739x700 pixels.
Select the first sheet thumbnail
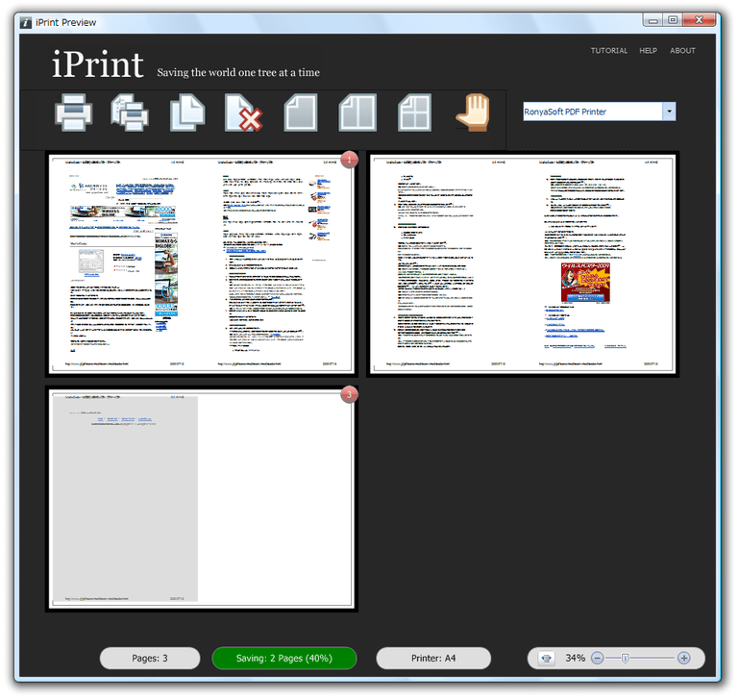coord(202,264)
